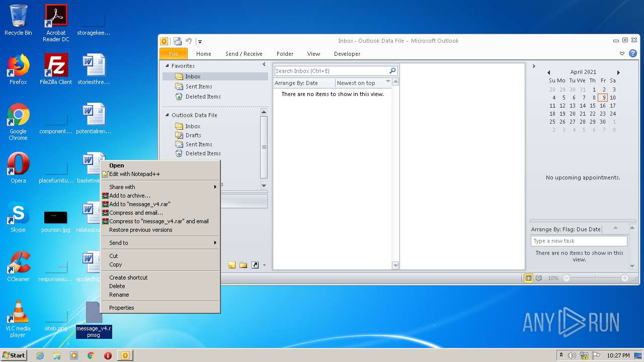This screenshot has height=362, width=644.
Task: Choose Compress and email...
Action: click(x=160, y=213)
